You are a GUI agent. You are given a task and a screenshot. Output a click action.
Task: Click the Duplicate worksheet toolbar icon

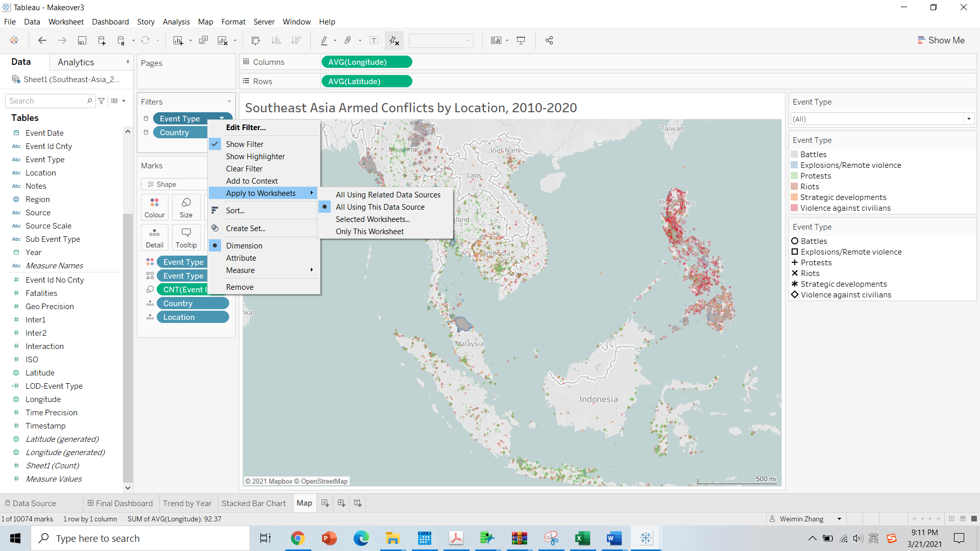203,40
